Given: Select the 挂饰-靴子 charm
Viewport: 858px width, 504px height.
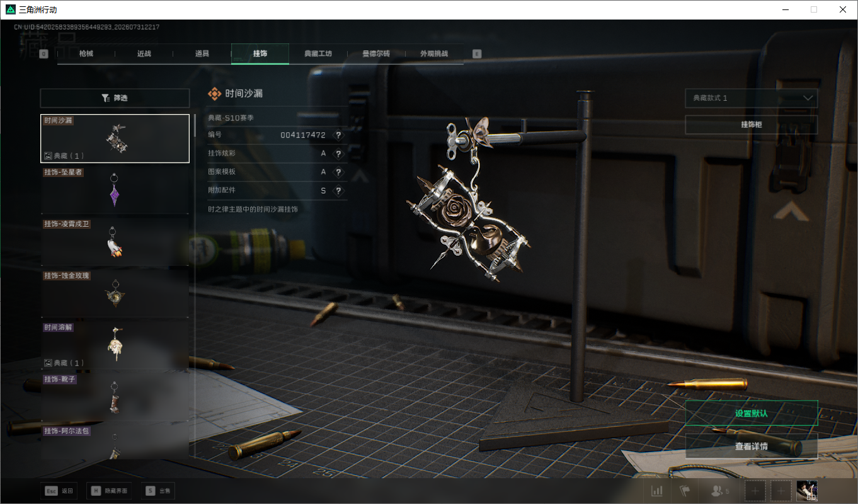Looking at the screenshot, I should (115, 397).
